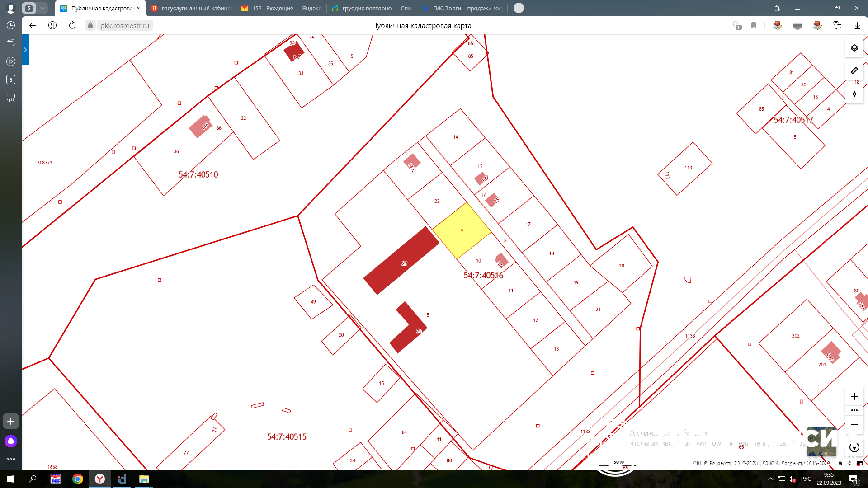The height and width of the screenshot is (488, 868).
Task: Go back to the previous page
Action: tap(33, 25)
